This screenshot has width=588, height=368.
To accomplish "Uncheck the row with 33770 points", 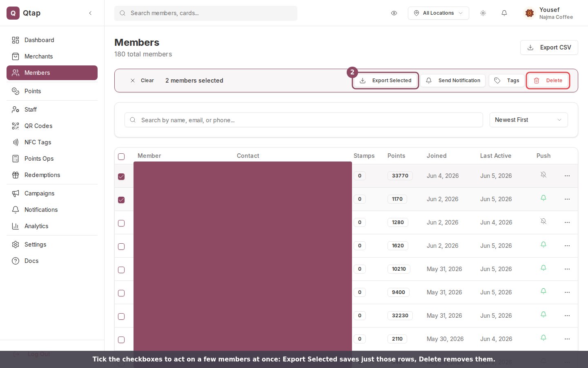I will 121,177.
